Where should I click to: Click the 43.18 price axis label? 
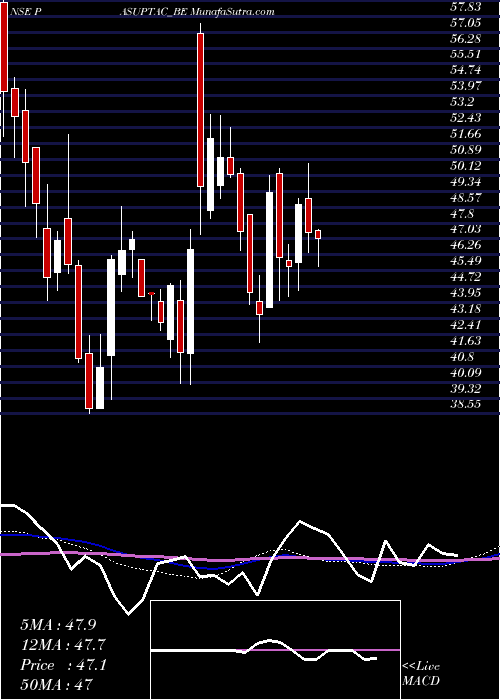tap(467, 309)
